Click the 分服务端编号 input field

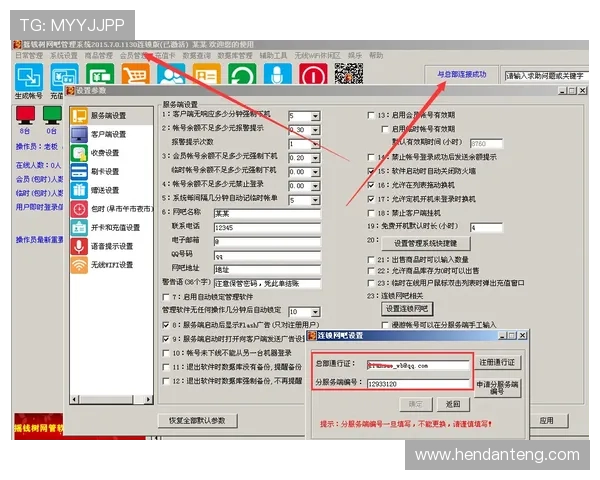point(418,384)
